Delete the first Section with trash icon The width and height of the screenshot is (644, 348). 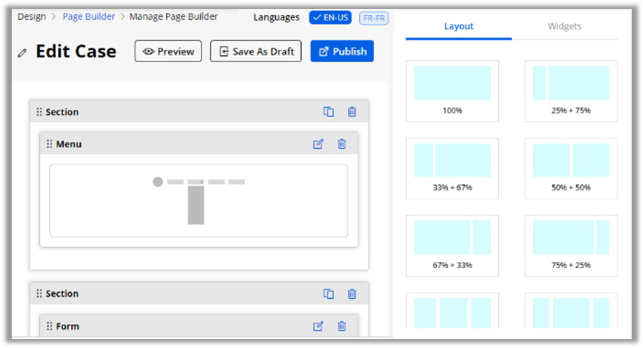(352, 112)
